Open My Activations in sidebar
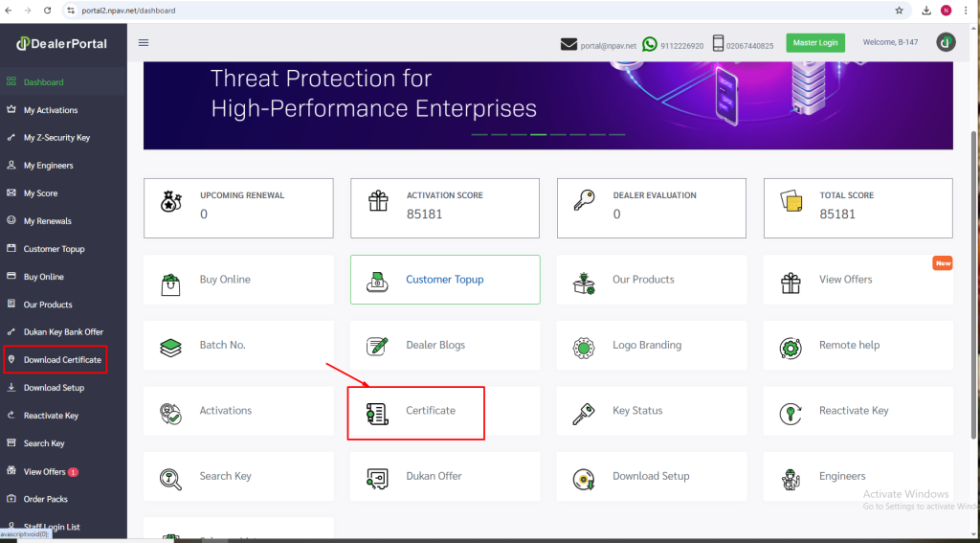 click(x=51, y=110)
